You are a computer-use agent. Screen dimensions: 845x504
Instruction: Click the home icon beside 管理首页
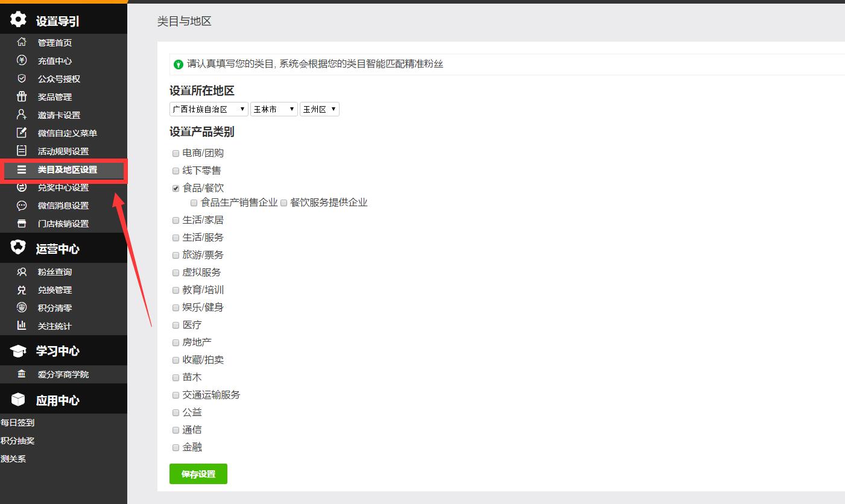pos(22,43)
